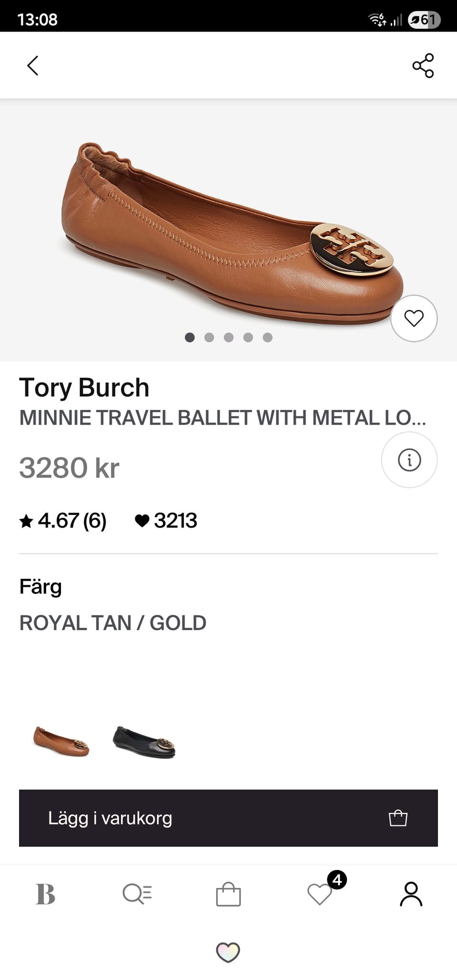Expand the truncated Minnie Travel Ballet title
Screen dimensions: 457x980
[x=222, y=418]
